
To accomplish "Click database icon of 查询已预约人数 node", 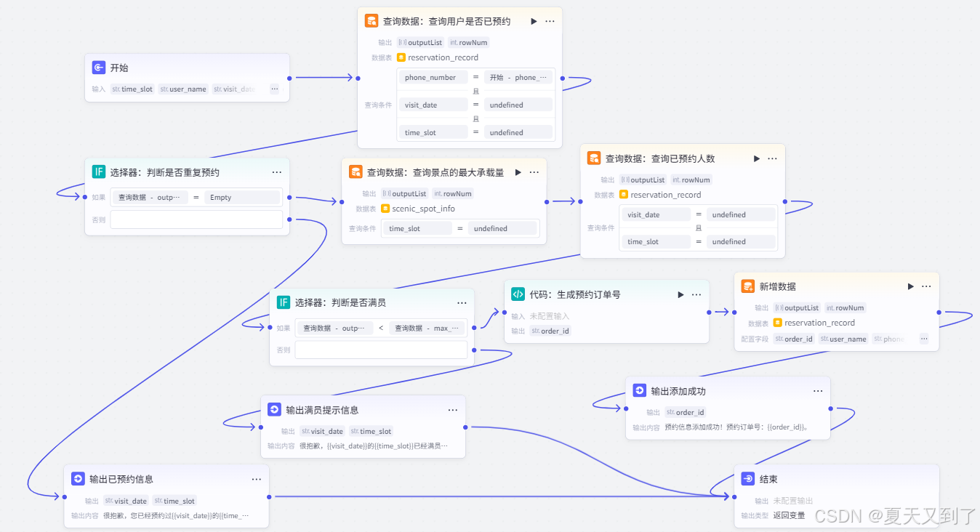I will tap(594, 158).
